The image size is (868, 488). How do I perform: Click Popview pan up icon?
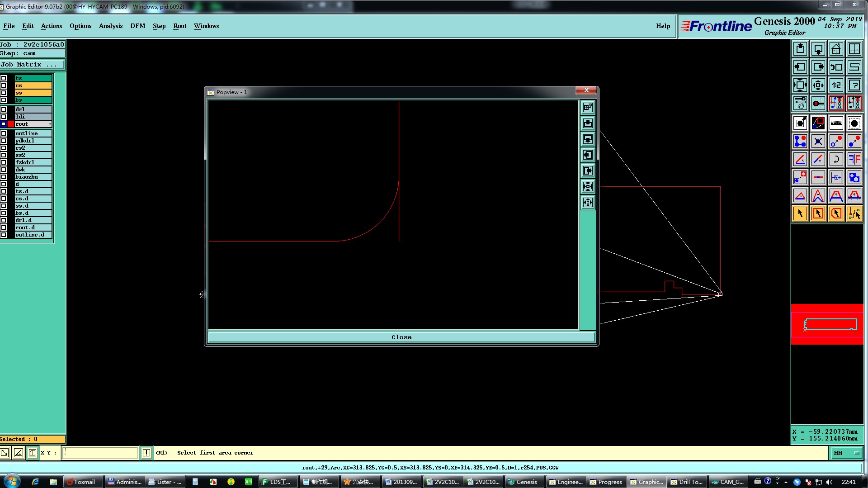[x=588, y=123]
